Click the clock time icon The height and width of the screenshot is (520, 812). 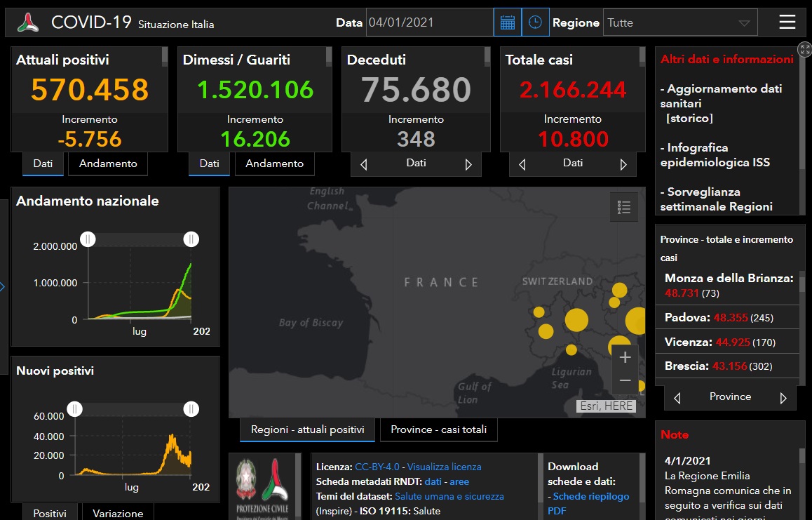pos(535,22)
